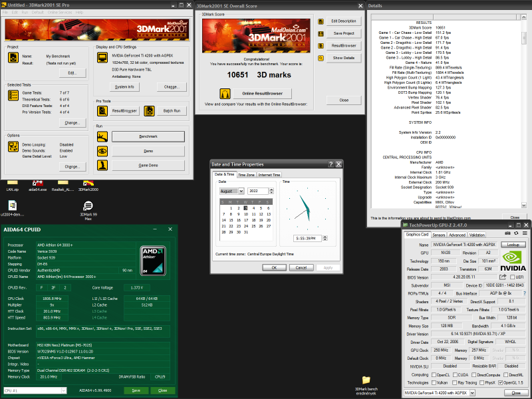Click the Display and CPU Settings monitor icon

102,57
